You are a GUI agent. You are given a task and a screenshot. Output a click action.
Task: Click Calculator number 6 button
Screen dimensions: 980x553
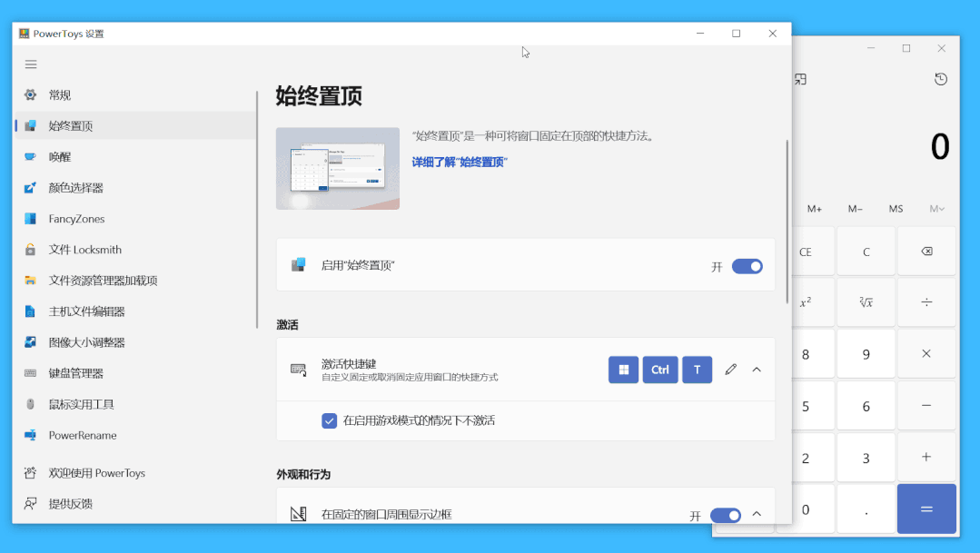click(x=866, y=406)
